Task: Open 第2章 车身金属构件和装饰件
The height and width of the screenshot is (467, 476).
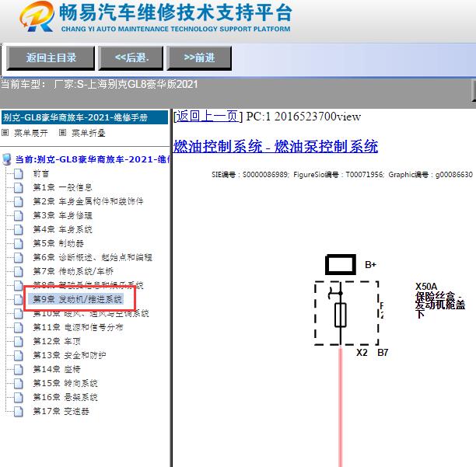Action: point(88,201)
